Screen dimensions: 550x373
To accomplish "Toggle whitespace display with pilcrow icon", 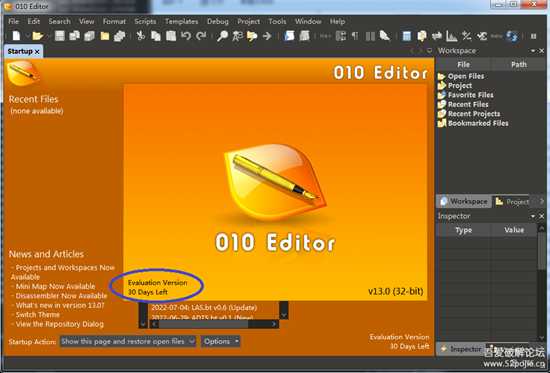I will click(355, 36).
